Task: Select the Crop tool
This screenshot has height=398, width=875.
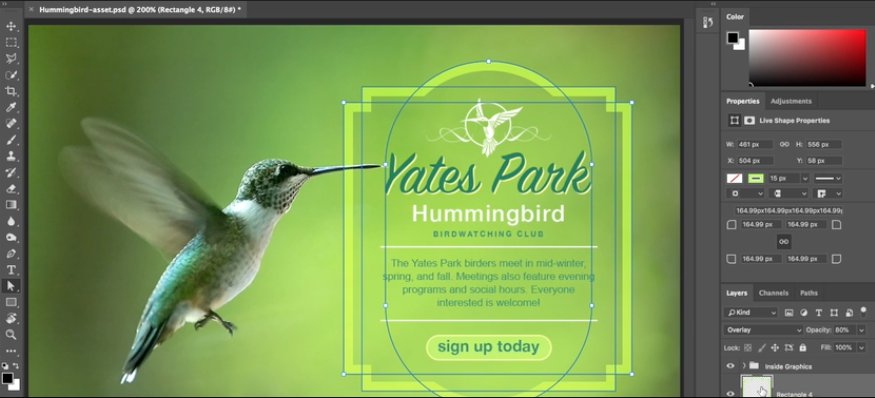Action: 11,91
